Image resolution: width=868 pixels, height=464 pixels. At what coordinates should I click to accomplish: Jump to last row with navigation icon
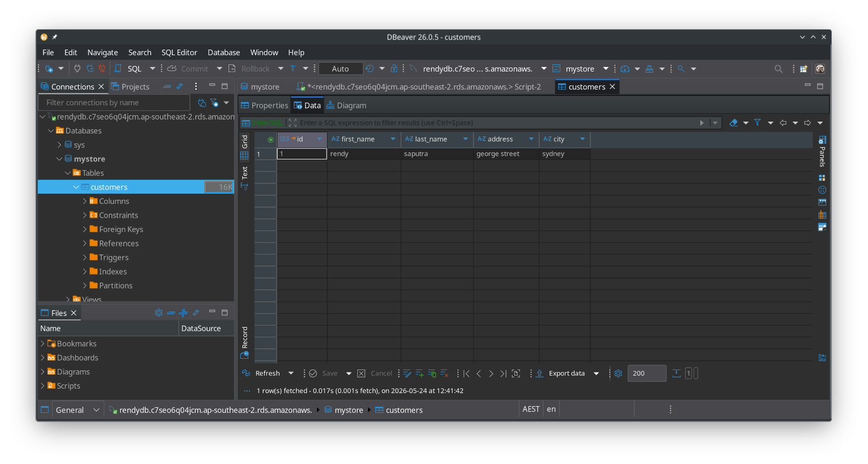point(504,374)
